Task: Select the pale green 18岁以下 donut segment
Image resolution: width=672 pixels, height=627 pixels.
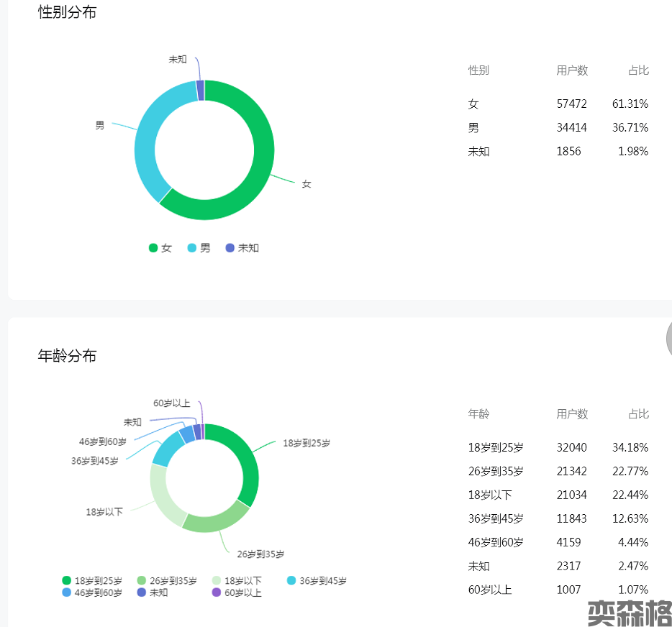Action: [161, 496]
